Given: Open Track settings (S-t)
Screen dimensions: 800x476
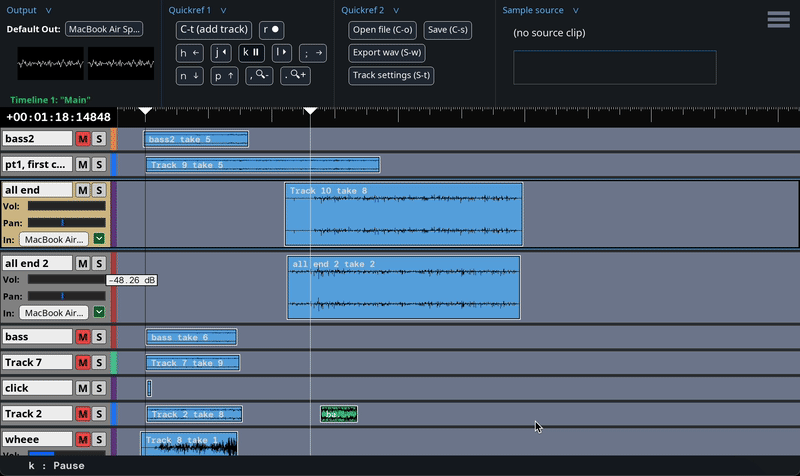Looking at the screenshot, I should pos(391,76).
